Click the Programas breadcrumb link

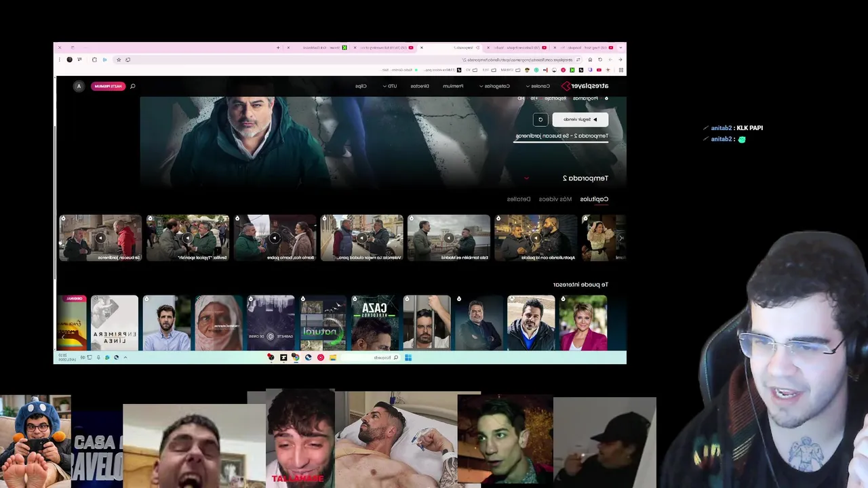pyautogui.click(x=585, y=98)
